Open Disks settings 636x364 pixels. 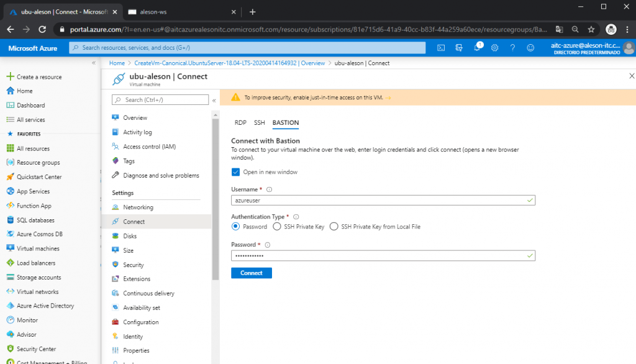pyautogui.click(x=130, y=236)
